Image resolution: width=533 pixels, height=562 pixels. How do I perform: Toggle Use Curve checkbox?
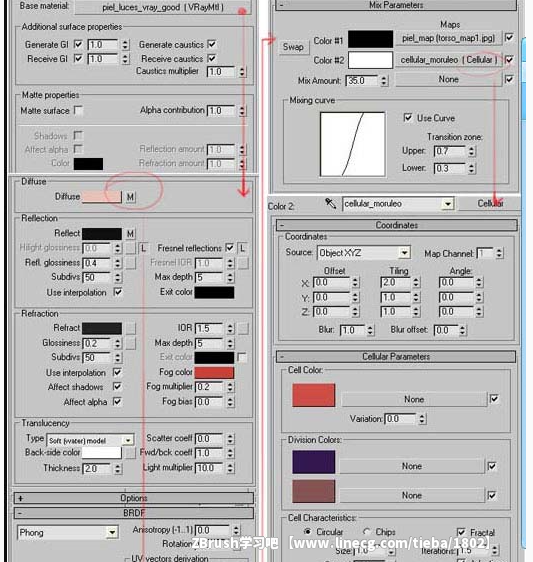(x=408, y=118)
